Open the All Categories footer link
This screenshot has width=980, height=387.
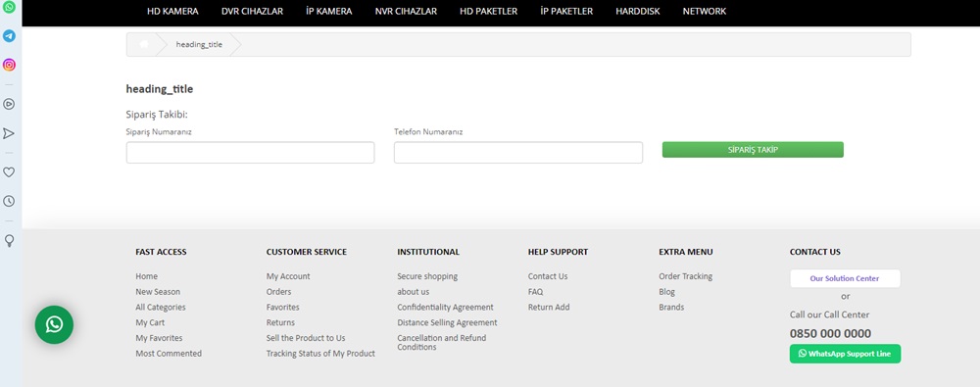point(161,308)
